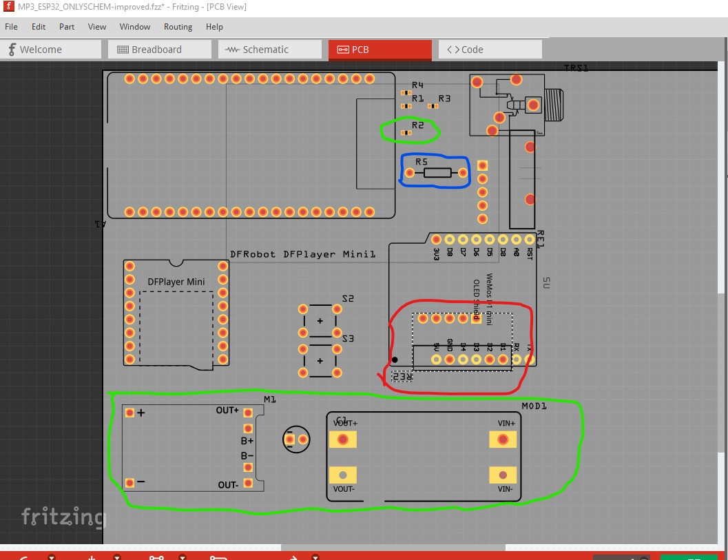Switch to the Schematic view tab

270,50
